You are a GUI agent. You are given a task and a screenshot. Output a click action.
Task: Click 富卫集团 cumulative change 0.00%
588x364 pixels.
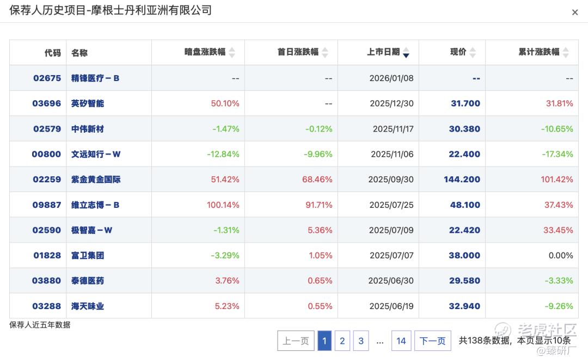coord(561,256)
